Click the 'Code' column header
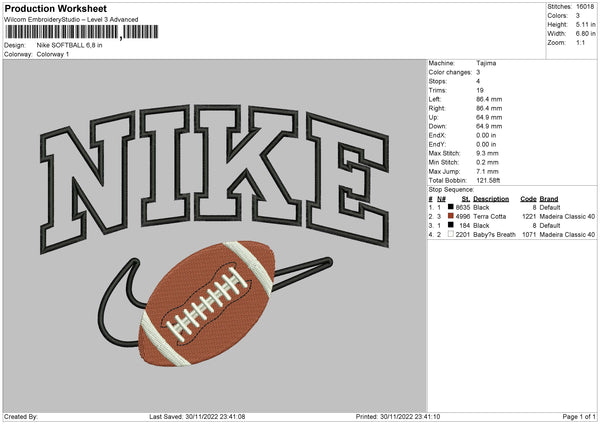Screen dimensions: 600x424 528,199
